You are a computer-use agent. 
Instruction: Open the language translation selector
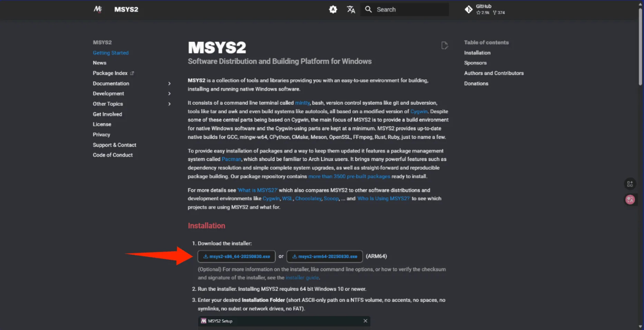[x=351, y=10]
